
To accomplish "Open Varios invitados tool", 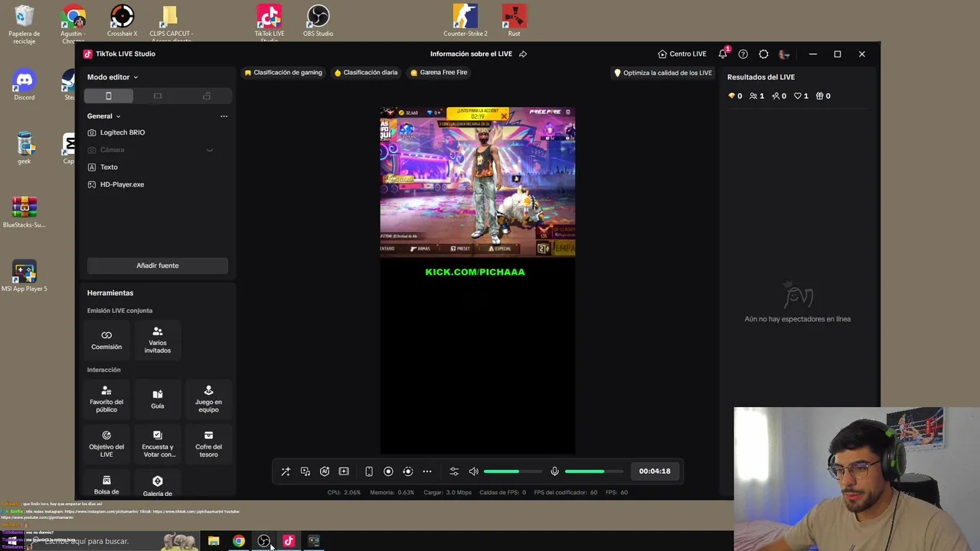I will click(158, 340).
